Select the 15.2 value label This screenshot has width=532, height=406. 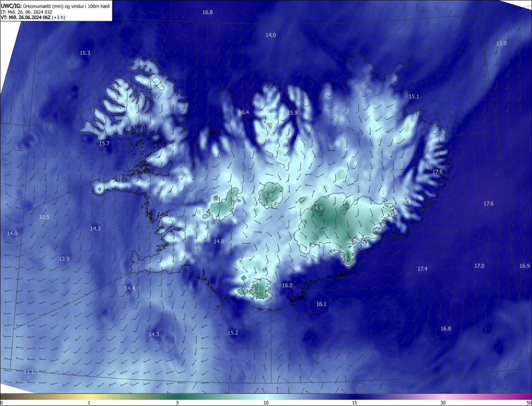point(233,333)
